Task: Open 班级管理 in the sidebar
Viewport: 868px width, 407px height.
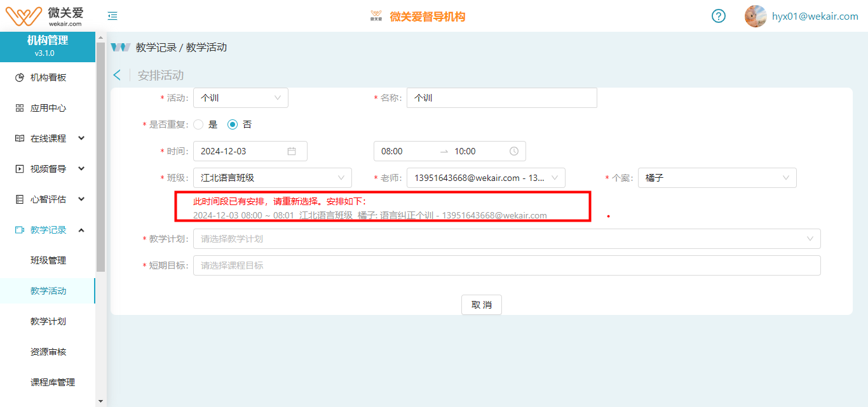Action: pos(48,260)
